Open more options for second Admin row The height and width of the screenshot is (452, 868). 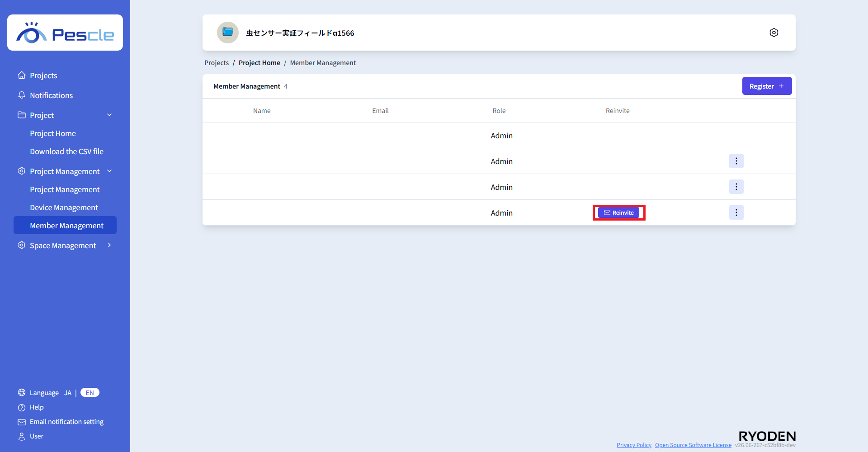(736, 161)
